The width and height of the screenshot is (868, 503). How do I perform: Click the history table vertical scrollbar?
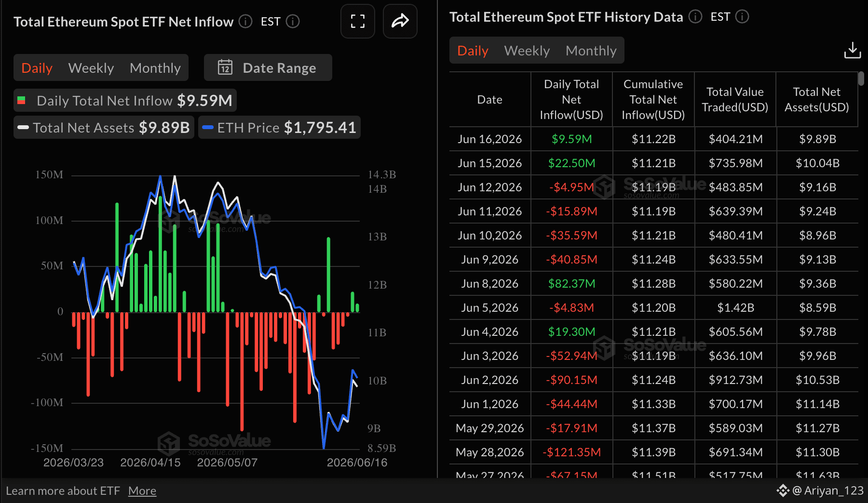coord(861,79)
